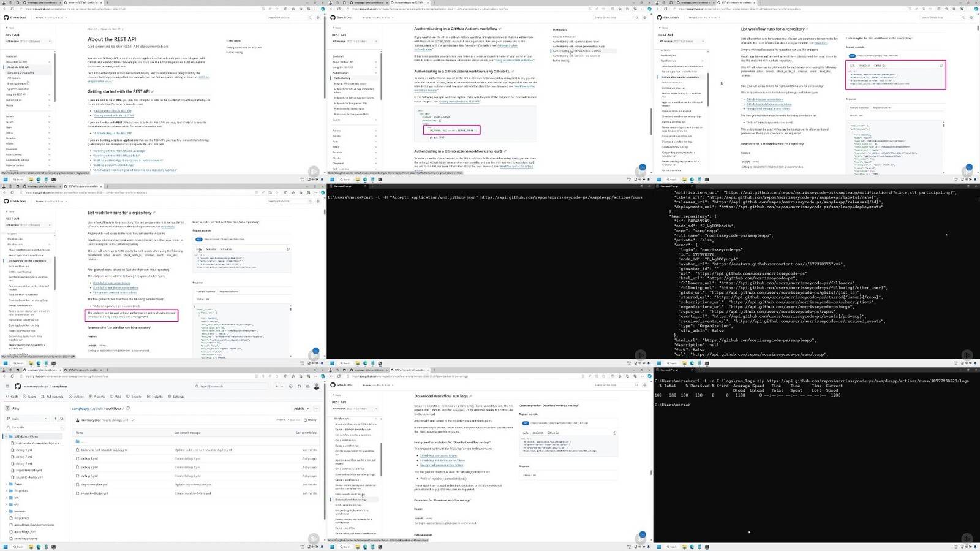Open the Add file dropdown in sampleapp repo

pyautogui.click(x=300, y=408)
